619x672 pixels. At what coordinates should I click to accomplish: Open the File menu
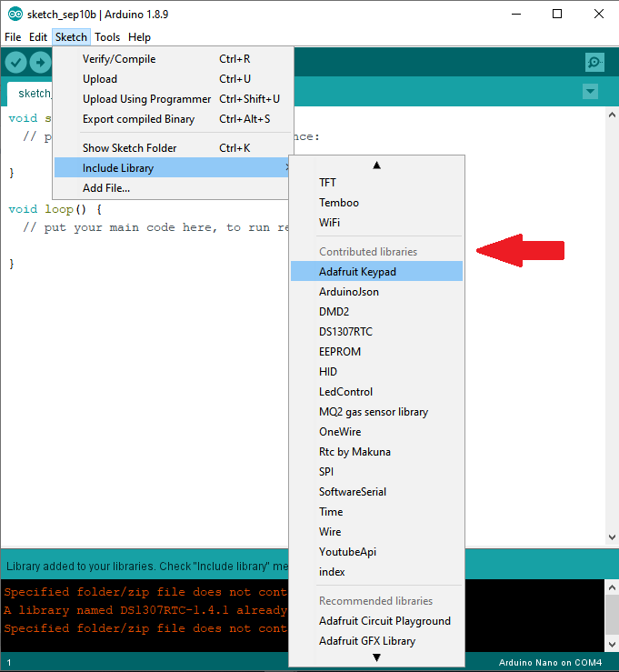click(13, 37)
